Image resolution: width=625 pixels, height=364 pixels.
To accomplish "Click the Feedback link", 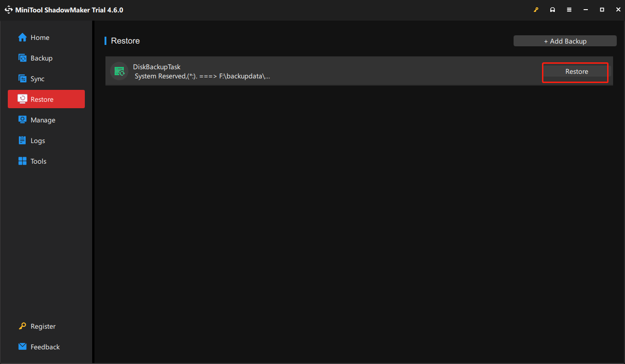I will pyautogui.click(x=45, y=347).
